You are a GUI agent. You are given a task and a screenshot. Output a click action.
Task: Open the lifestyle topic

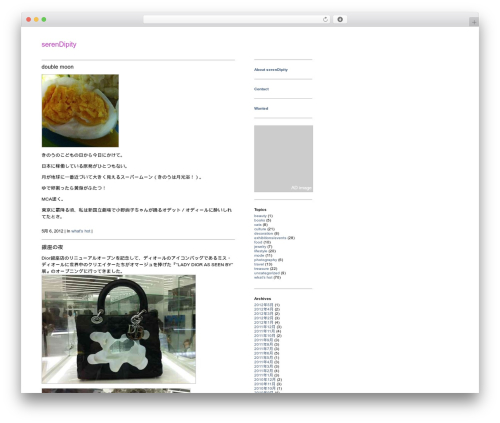[261, 251]
